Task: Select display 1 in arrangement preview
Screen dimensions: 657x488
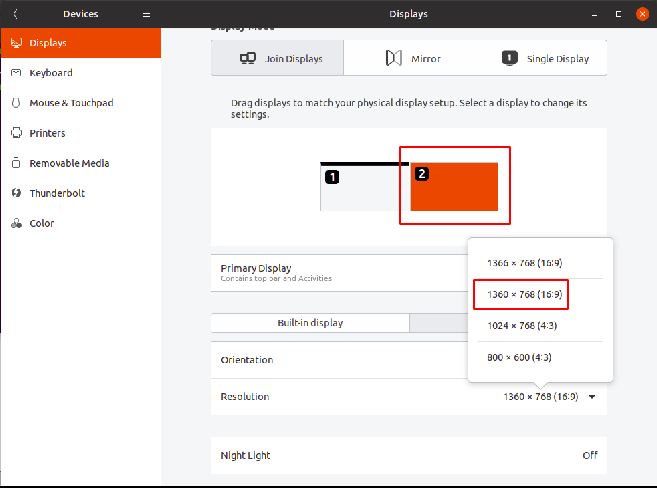Action: coord(363,187)
